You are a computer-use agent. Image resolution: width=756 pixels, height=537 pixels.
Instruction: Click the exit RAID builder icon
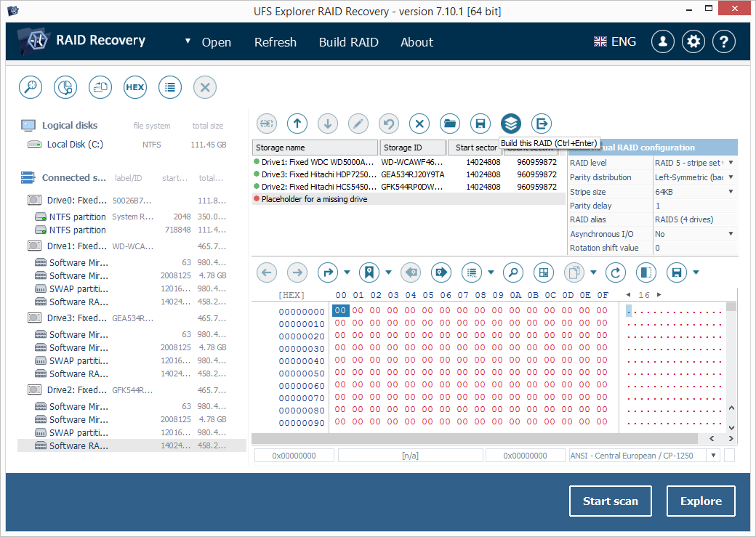[542, 124]
